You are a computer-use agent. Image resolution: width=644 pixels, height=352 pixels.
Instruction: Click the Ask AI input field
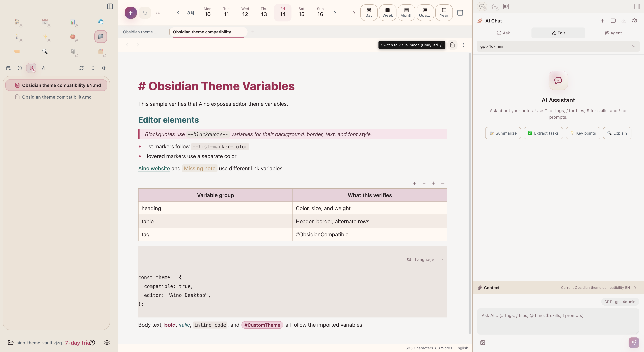(558, 321)
